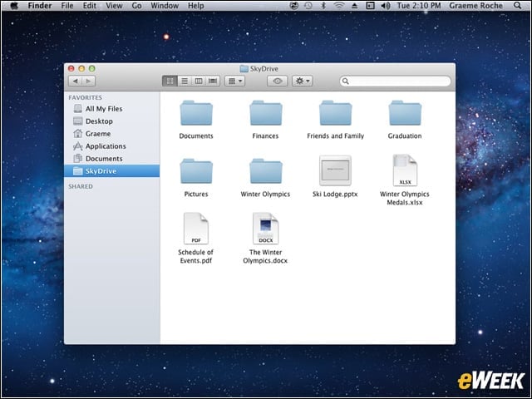Select SkyDrive in the sidebar
The height and width of the screenshot is (399, 532).
(112, 171)
